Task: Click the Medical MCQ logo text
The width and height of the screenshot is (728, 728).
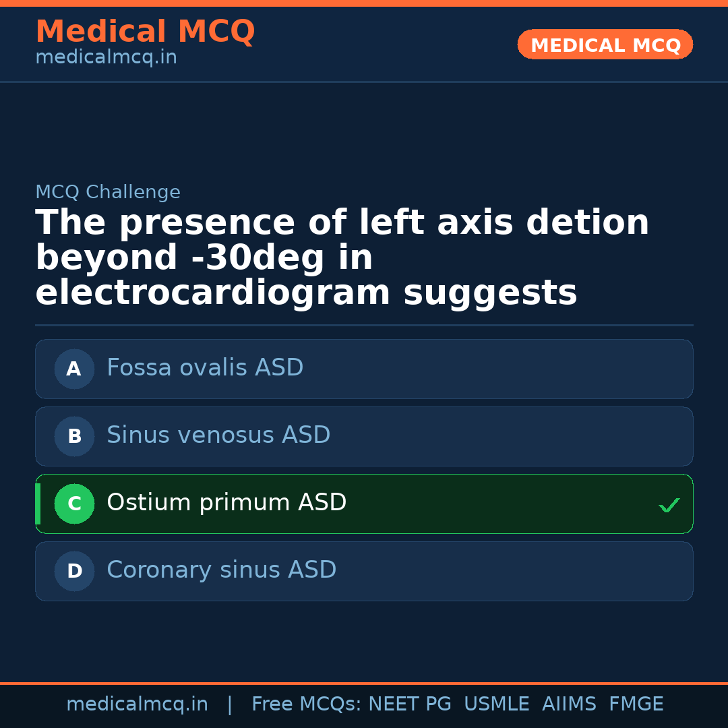Action: point(145,31)
